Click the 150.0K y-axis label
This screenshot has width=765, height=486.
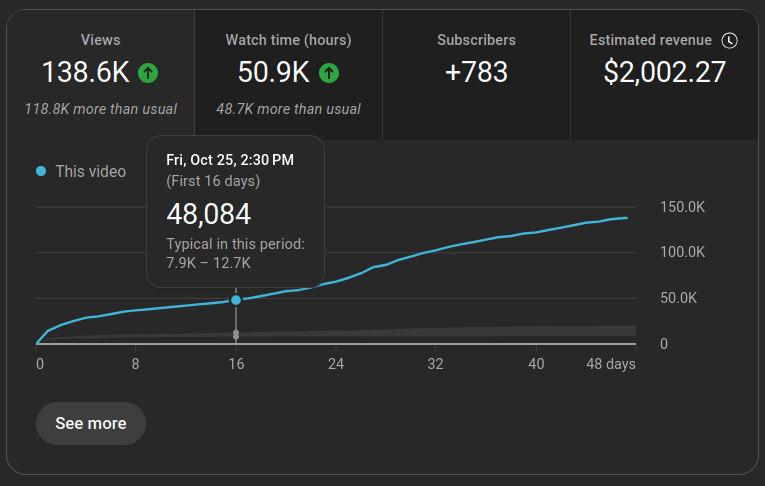[x=683, y=207]
